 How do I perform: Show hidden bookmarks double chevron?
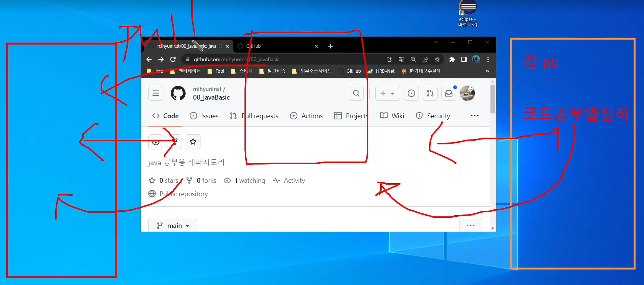pyautogui.click(x=487, y=71)
